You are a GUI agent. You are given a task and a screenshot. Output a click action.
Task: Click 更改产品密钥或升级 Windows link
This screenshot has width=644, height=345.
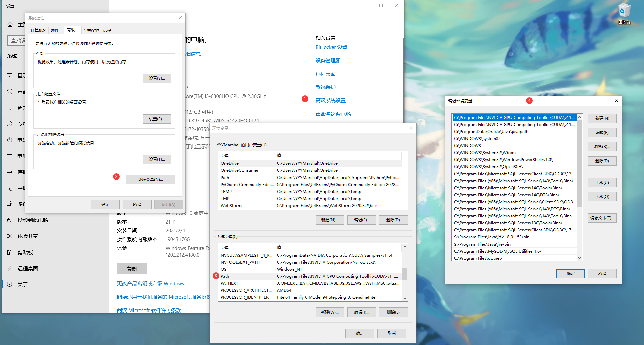click(x=151, y=283)
